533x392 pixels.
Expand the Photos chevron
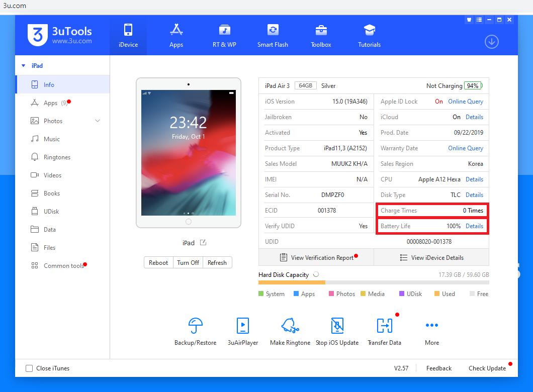click(x=98, y=121)
